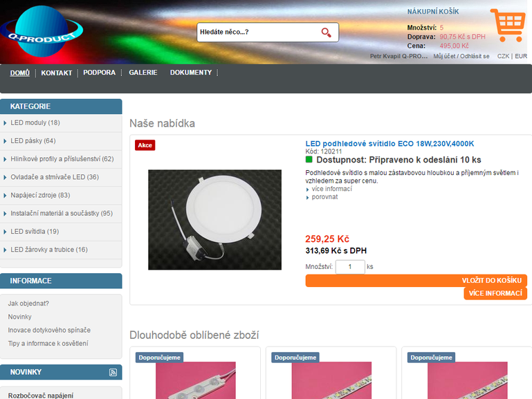Image resolution: width=532 pixels, height=399 pixels.
Task: Open the Novinky RSS feed icon
Action: [113, 373]
